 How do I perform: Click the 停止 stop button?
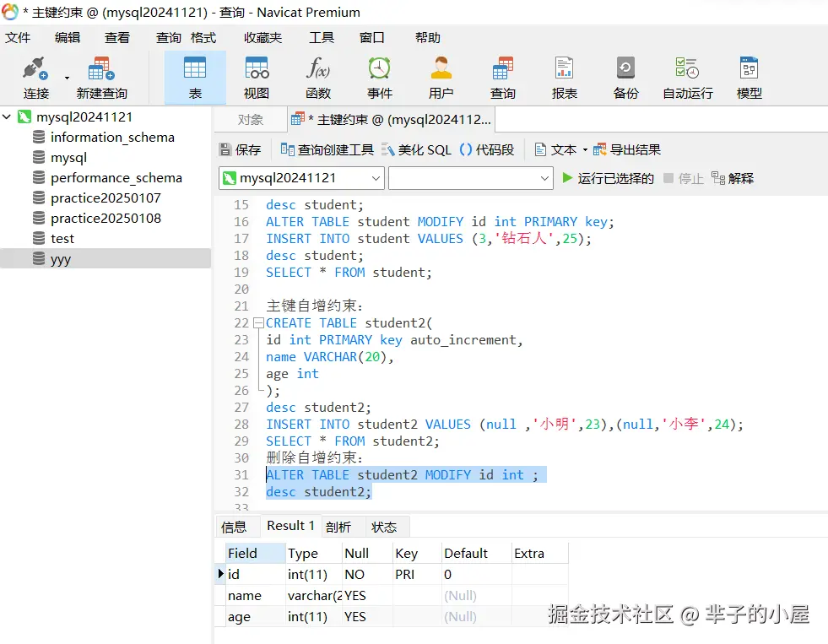(684, 178)
